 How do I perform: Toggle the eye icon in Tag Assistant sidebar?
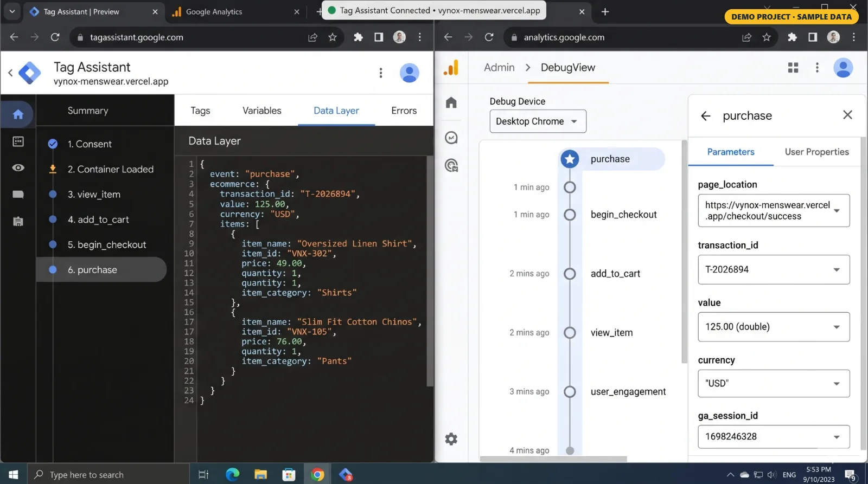(18, 167)
